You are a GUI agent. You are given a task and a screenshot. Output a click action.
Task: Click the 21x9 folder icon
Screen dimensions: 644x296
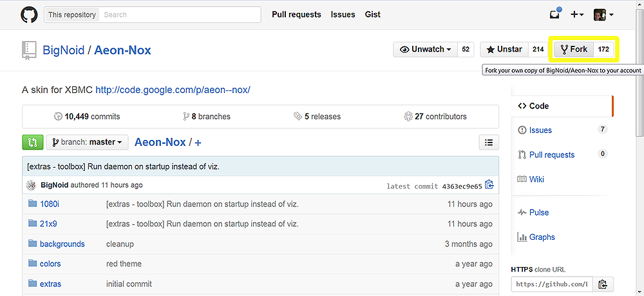click(33, 224)
